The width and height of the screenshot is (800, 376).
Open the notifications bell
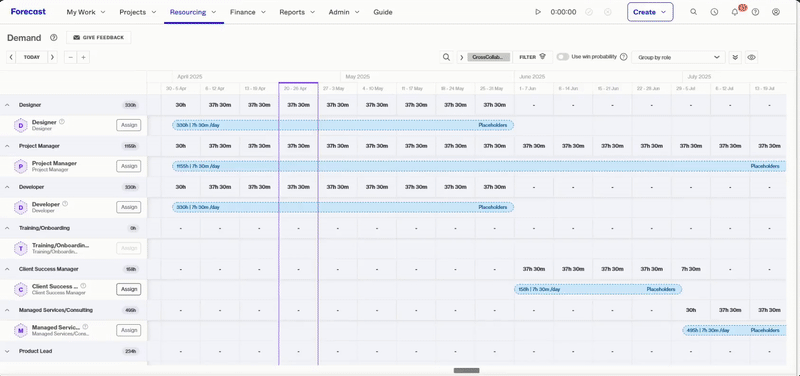(x=735, y=12)
